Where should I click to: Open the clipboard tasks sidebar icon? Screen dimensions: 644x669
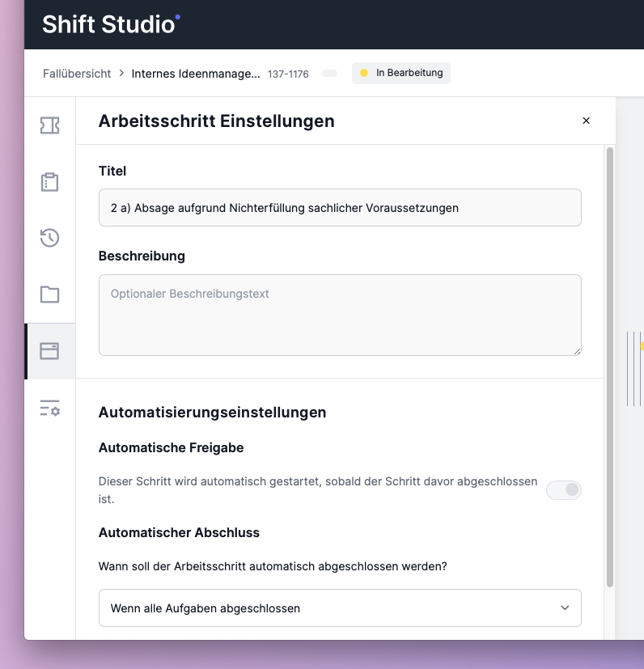(x=50, y=182)
